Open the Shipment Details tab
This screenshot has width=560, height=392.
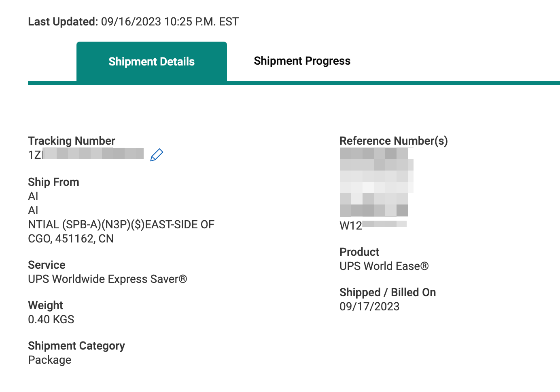point(151,61)
